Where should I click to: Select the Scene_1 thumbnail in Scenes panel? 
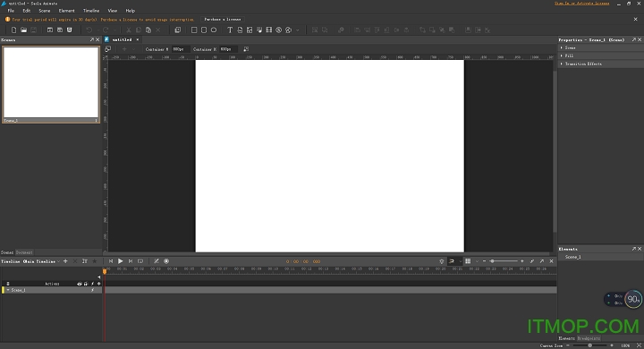pos(51,84)
